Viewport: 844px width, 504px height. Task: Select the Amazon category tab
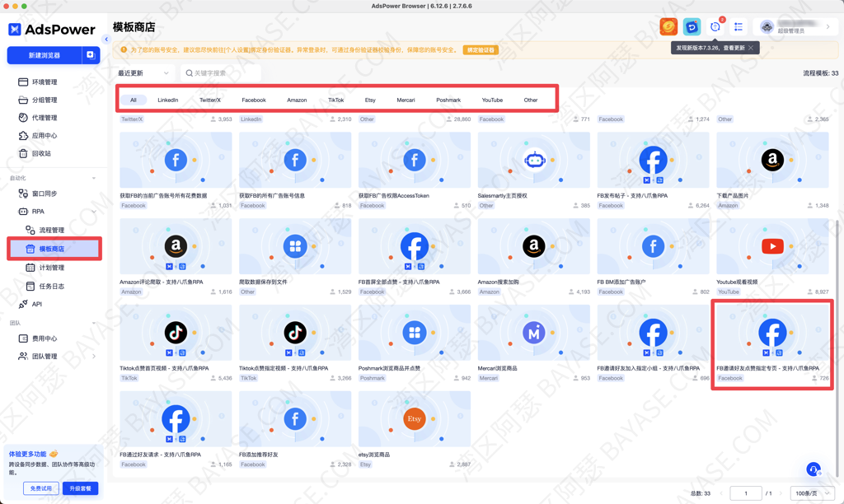point(297,100)
